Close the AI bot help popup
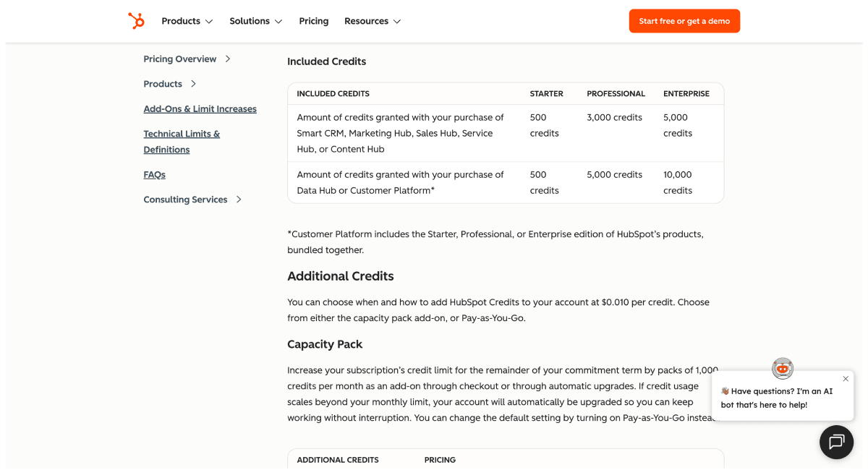 pyautogui.click(x=846, y=379)
